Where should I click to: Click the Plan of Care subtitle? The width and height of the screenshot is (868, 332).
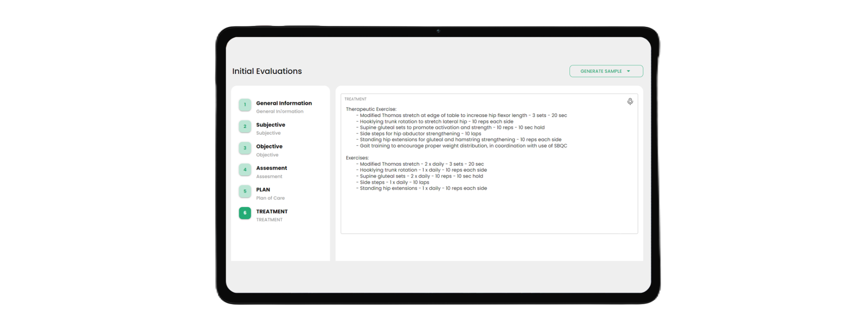pyautogui.click(x=270, y=198)
